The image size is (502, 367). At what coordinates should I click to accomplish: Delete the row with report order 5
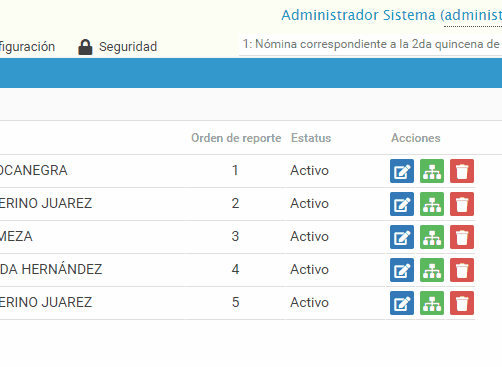tap(462, 303)
